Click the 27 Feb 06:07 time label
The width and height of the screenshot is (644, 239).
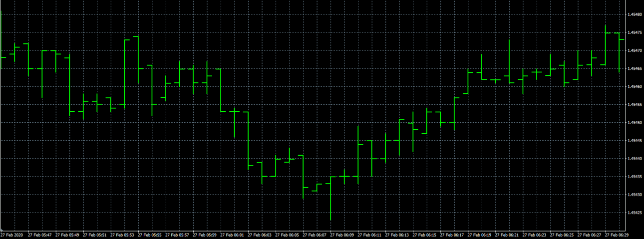tap(315, 235)
